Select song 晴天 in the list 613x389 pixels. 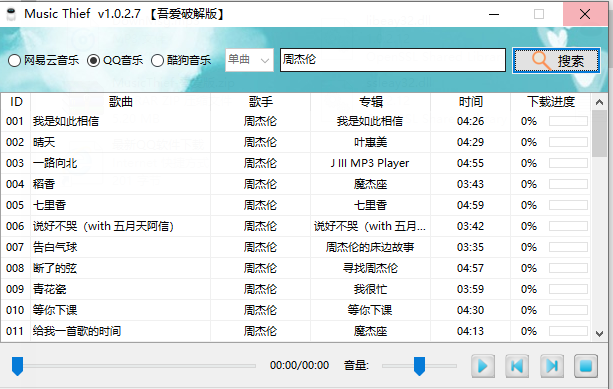(44, 142)
